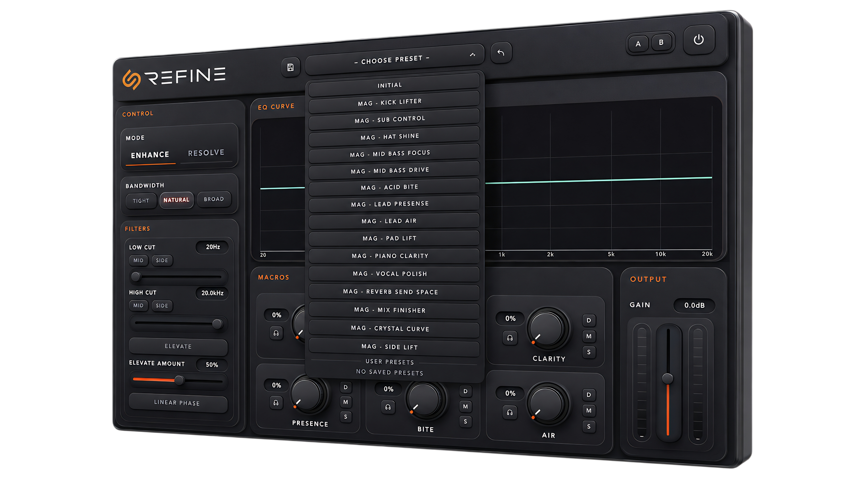Toggle Low Cut Mid button
This screenshot has height=488, width=868.
[x=138, y=261]
